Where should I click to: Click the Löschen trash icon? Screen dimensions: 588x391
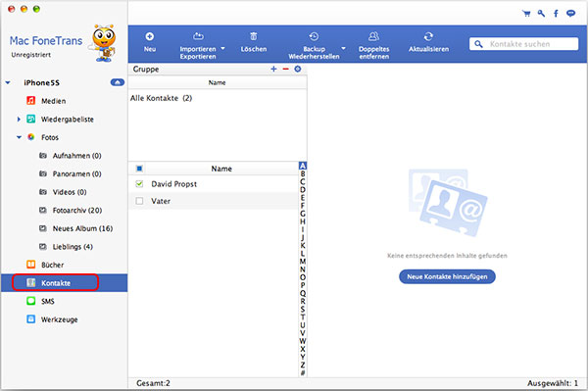click(x=254, y=36)
